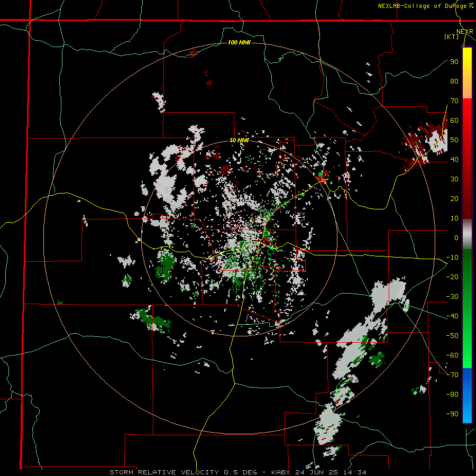This screenshot has height=476, width=476.
Task: Click the NEXR label above the color bar
Action: click(x=465, y=32)
